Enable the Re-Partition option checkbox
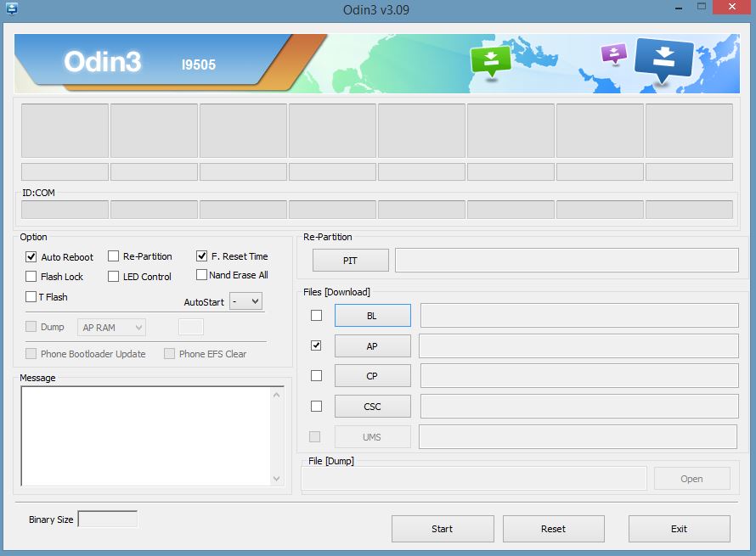The image size is (756, 556). click(x=113, y=256)
